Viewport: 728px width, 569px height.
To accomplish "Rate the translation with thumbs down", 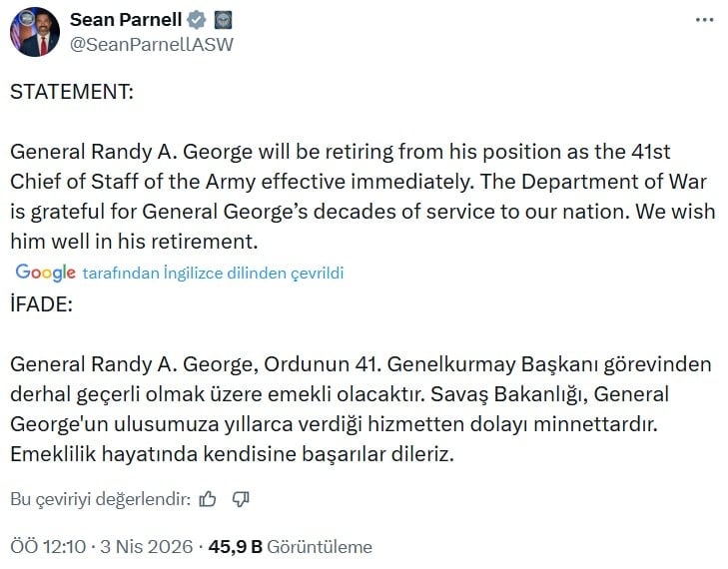I will [x=240, y=498].
